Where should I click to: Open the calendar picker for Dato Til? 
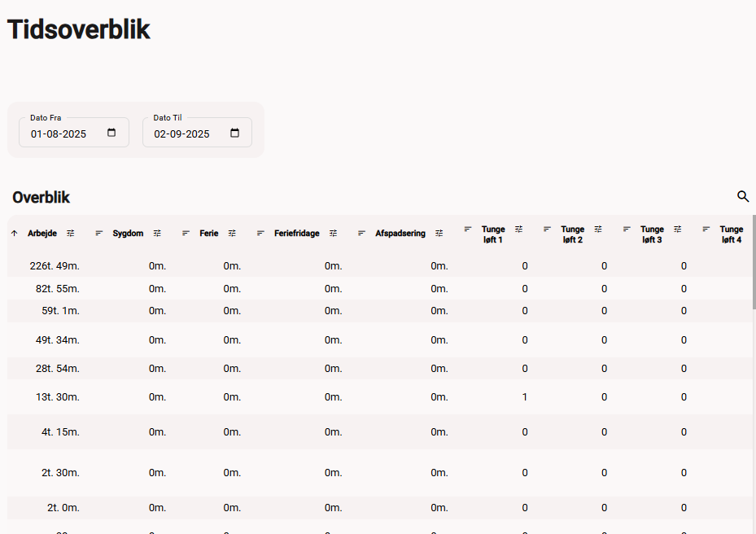pos(234,133)
